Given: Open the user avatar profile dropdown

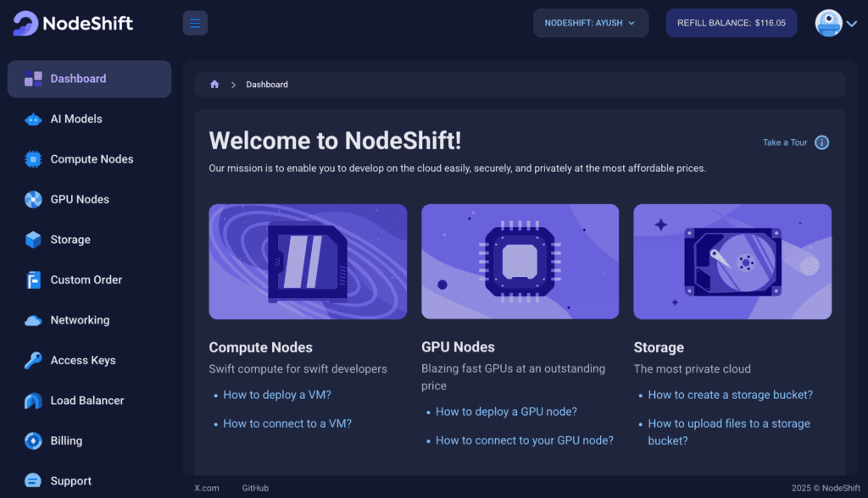Looking at the screenshot, I should pos(836,23).
